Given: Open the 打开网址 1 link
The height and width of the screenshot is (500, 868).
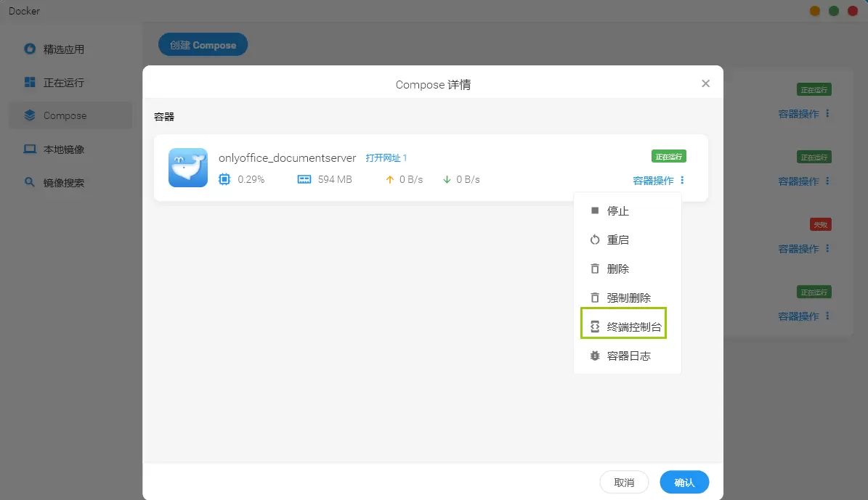Looking at the screenshot, I should click(386, 158).
